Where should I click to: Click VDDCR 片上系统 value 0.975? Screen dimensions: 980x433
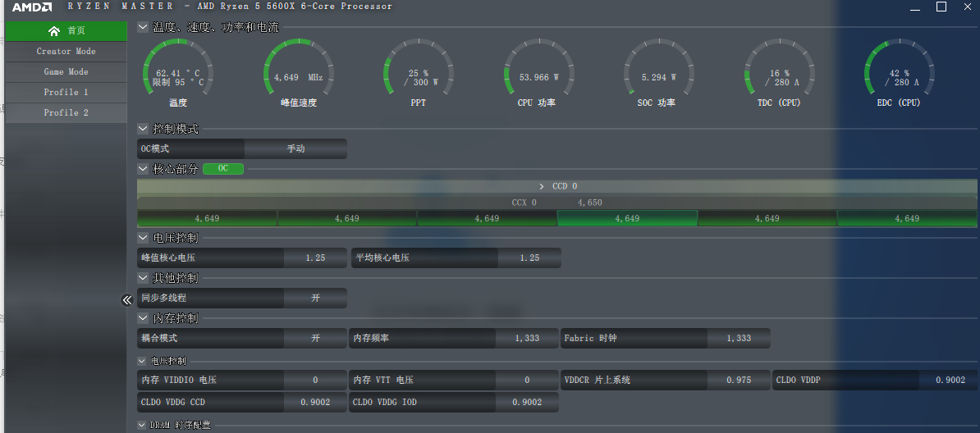coord(739,380)
